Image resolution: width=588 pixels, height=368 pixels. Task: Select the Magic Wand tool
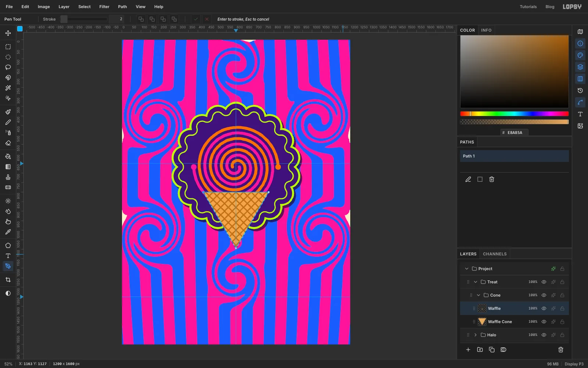8,88
